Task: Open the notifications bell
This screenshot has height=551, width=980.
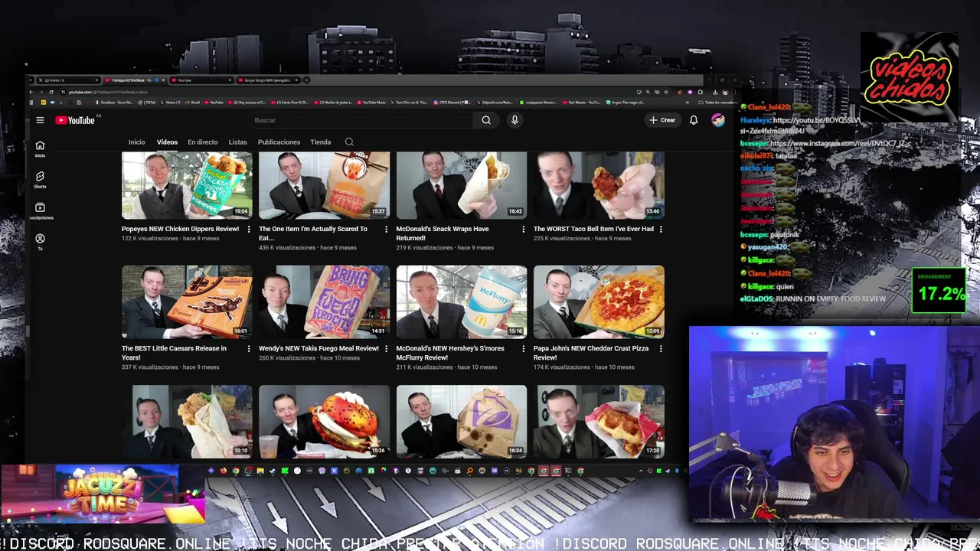Action: click(x=694, y=120)
